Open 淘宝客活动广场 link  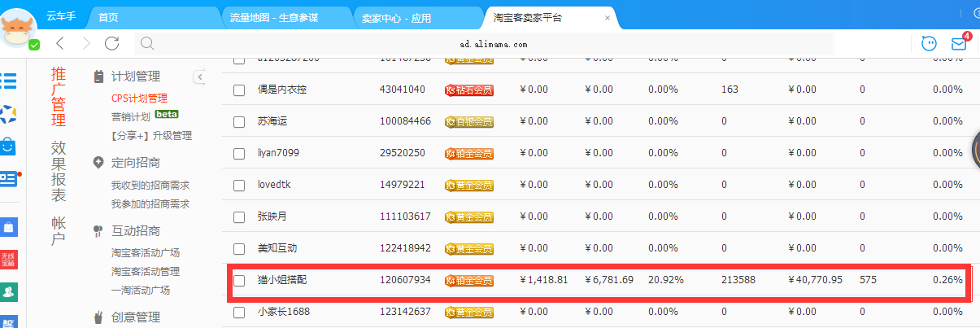coord(145,252)
